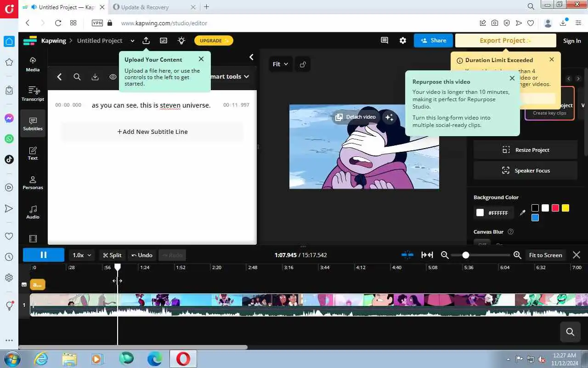
Task: Click the search icon in subtitles toolbar
Action: click(x=77, y=77)
